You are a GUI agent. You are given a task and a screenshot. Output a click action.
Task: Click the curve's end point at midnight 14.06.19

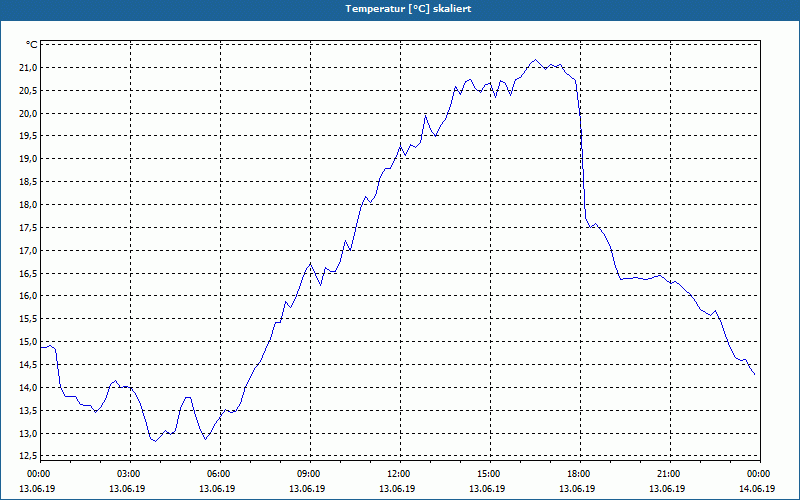(755, 375)
